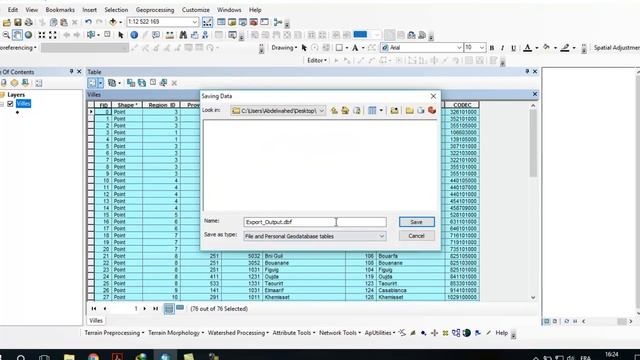Screen dimensions: 640x360
Task: Click the Delete Selected X icon in Table window
Action: click(x=174, y=83)
